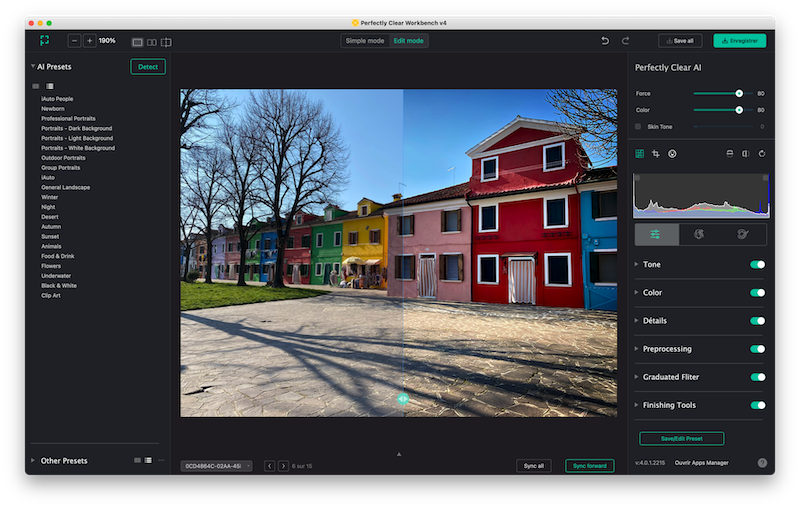Zoom in with the plus button
Image resolution: width=800 pixels, height=508 pixels.
point(89,41)
